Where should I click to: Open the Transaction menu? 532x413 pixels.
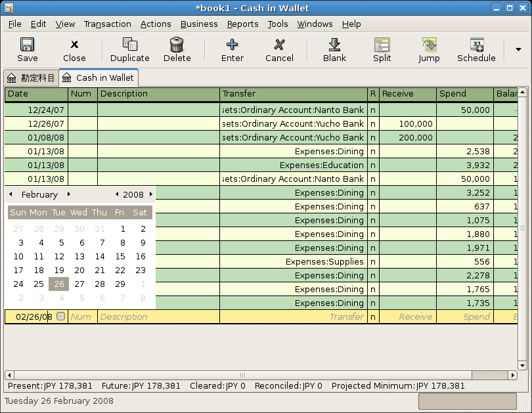107,24
